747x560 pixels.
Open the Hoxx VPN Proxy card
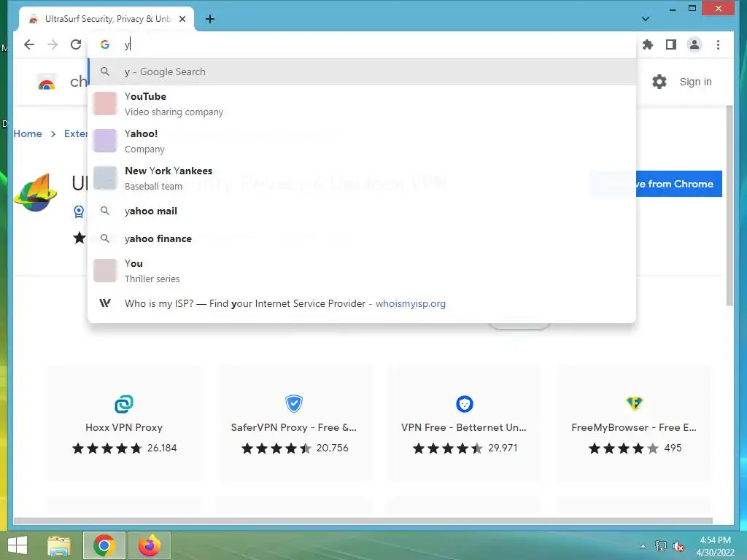coord(124,424)
